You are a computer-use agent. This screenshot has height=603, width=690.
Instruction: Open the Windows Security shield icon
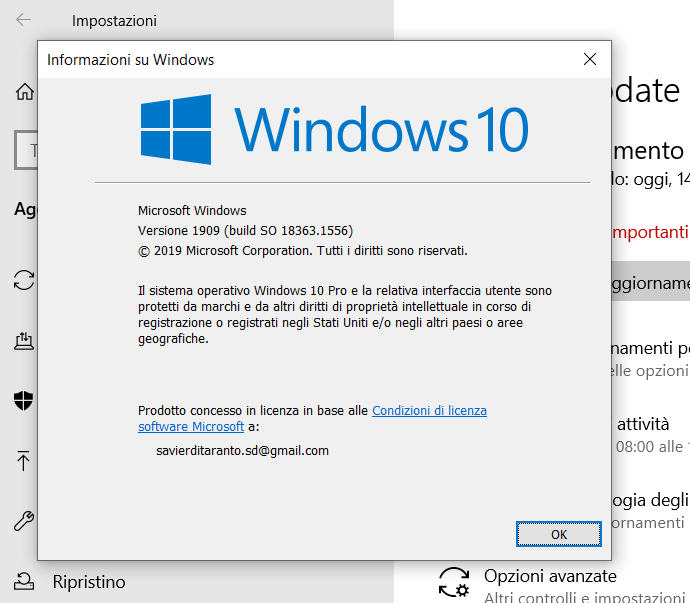pyautogui.click(x=23, y=401)
